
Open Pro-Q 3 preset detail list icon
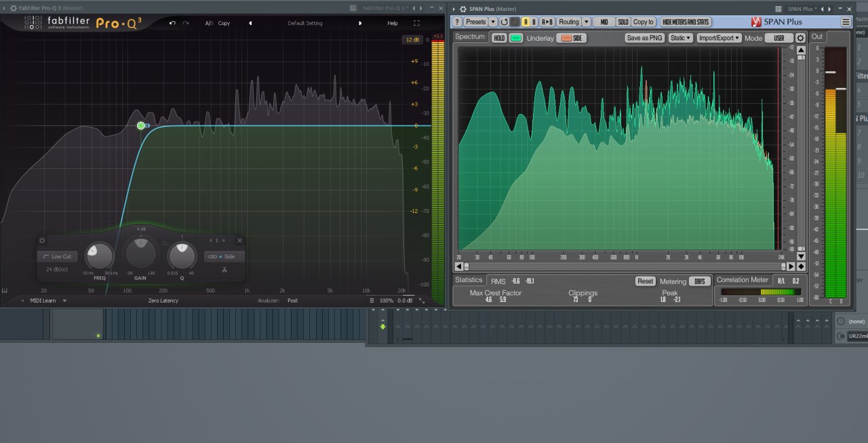point(353,8)
